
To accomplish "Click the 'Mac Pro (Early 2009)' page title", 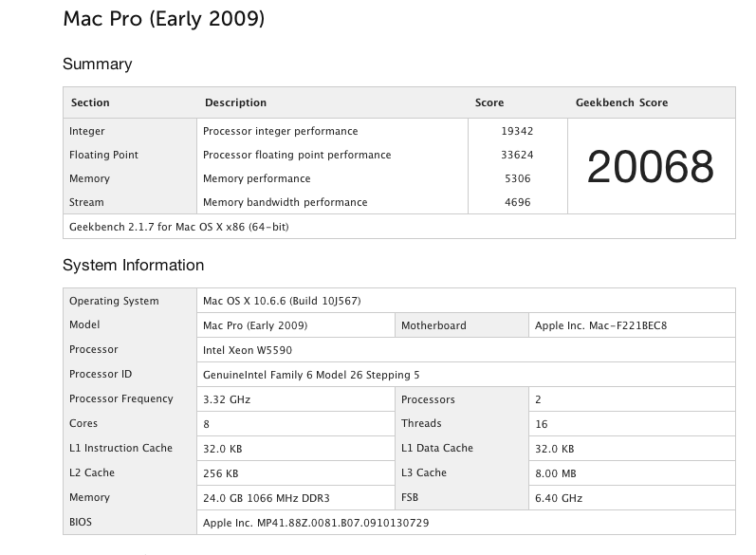I will [164, 19].
